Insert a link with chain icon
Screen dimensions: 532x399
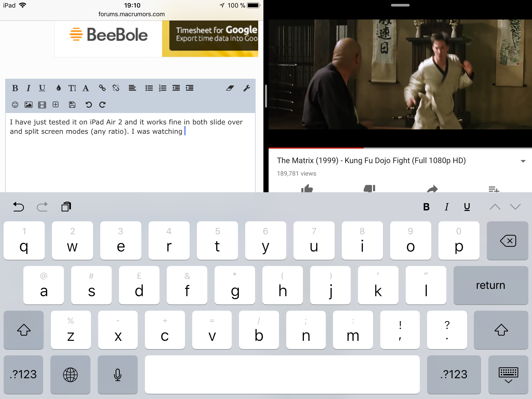tap(102, 88)
